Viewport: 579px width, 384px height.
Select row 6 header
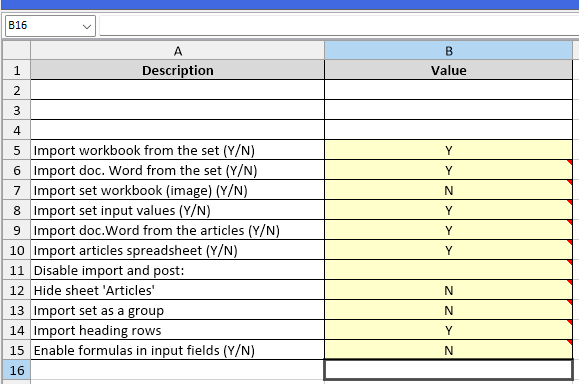[17, 170]
